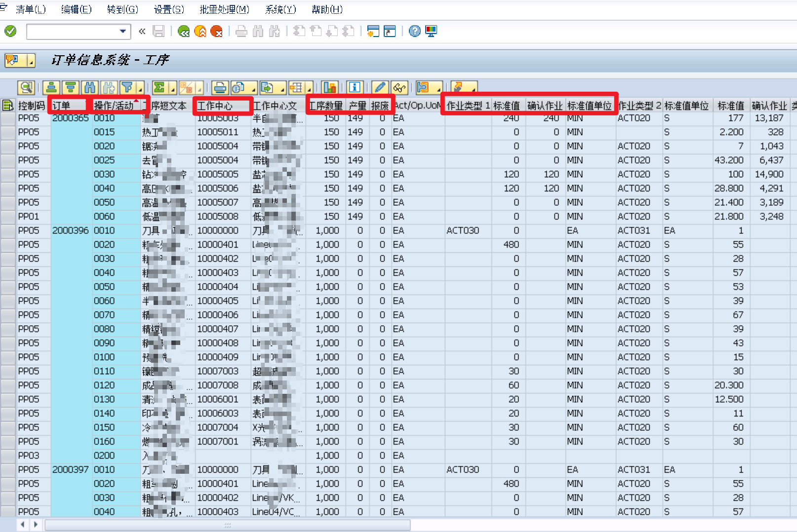Open the 批量处理(M) menu
The width and height of the screenshot is (797, 532).
click(225, 9)
